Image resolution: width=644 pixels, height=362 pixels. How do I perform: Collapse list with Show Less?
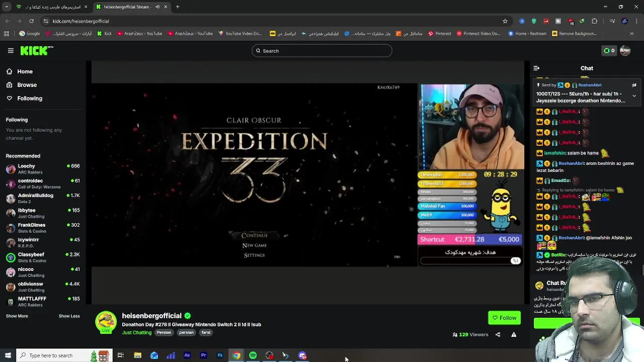[x=69, y=316]
